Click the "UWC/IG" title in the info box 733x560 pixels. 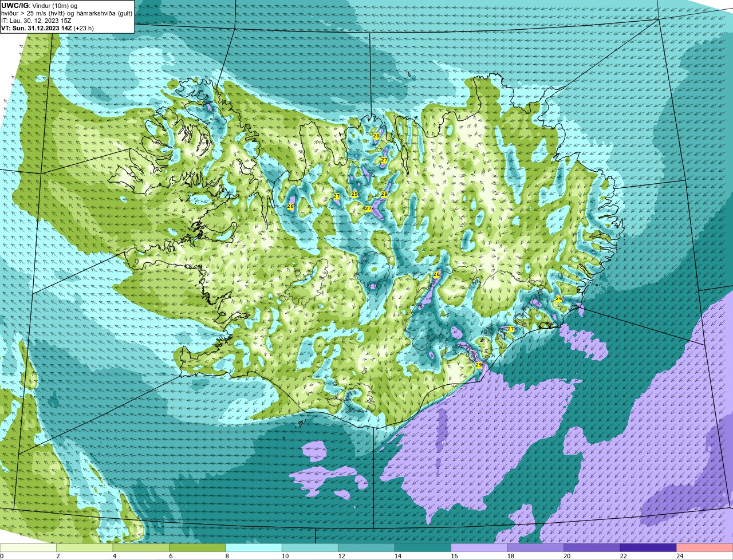tap(15, 6)
